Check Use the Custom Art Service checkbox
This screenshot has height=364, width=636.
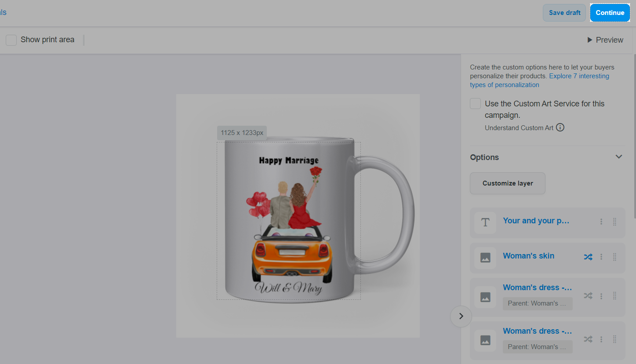point(475,104)
